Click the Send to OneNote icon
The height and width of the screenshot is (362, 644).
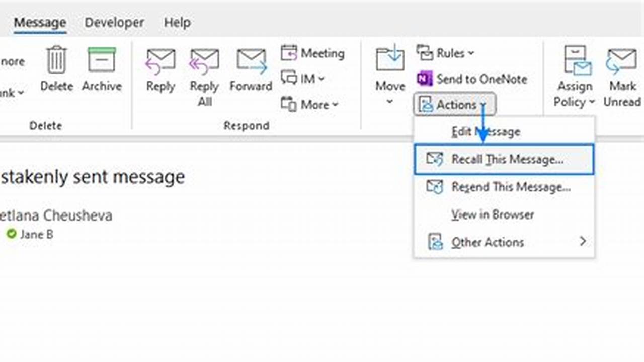click(x=425, y=79)
